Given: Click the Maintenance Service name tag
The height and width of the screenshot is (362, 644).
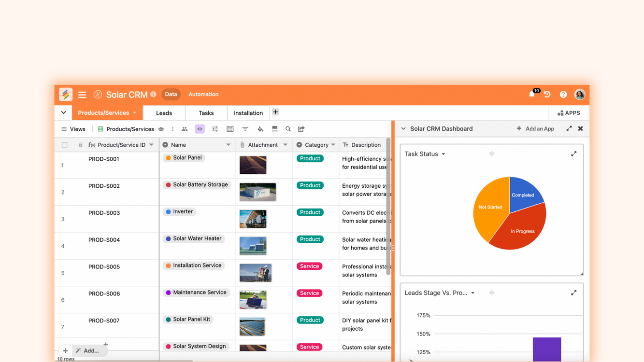Looking at the screenshot, I should [x=196, y=292].
